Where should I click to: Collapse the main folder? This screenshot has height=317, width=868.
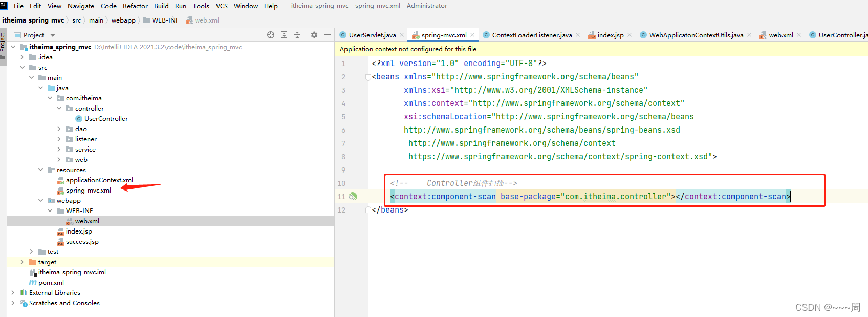31,77
